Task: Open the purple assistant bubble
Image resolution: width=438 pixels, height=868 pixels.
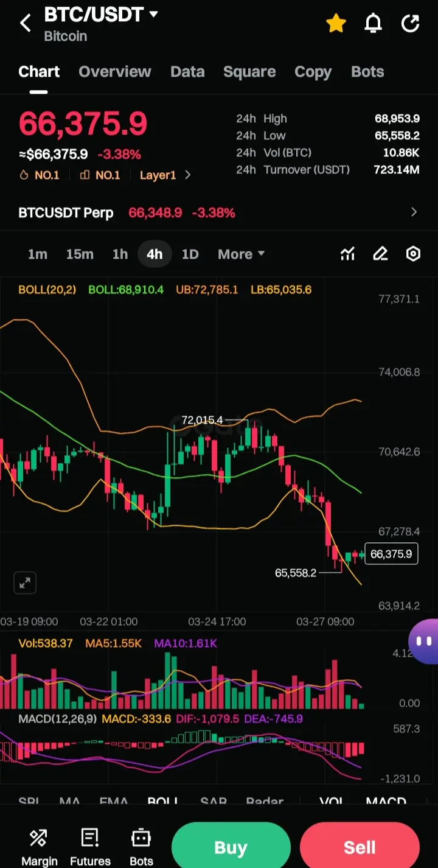Action: (424, 641)
